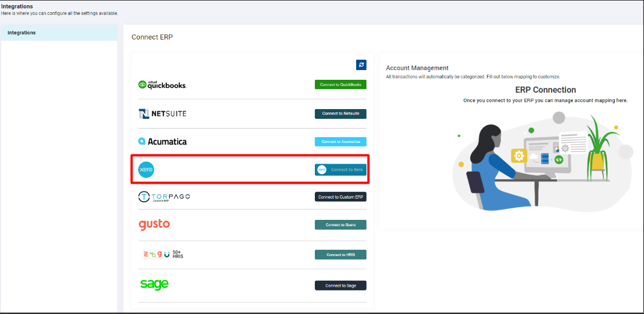Click the woman at computer illustration
644x314 pixels.
[544, 163]
